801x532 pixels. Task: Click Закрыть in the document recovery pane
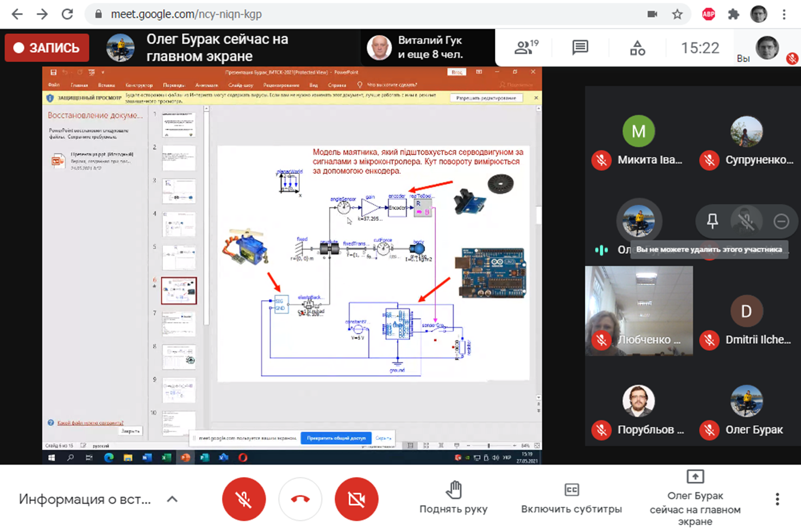130,431
